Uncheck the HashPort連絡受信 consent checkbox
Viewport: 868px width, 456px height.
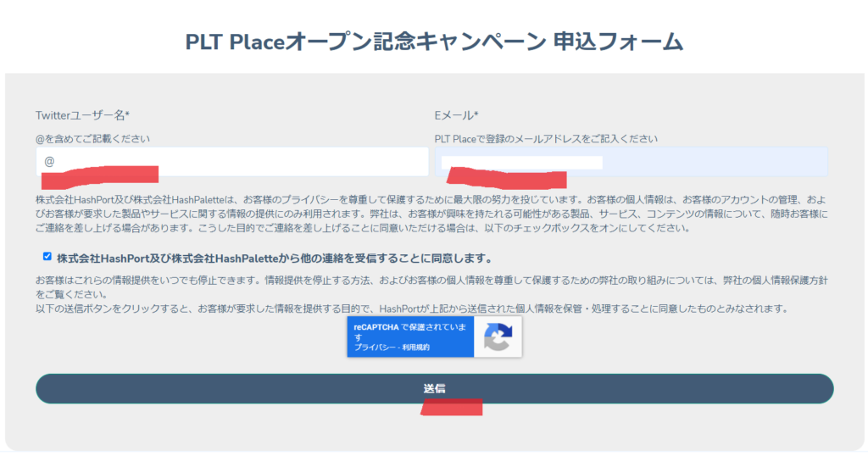coord(47,256)
